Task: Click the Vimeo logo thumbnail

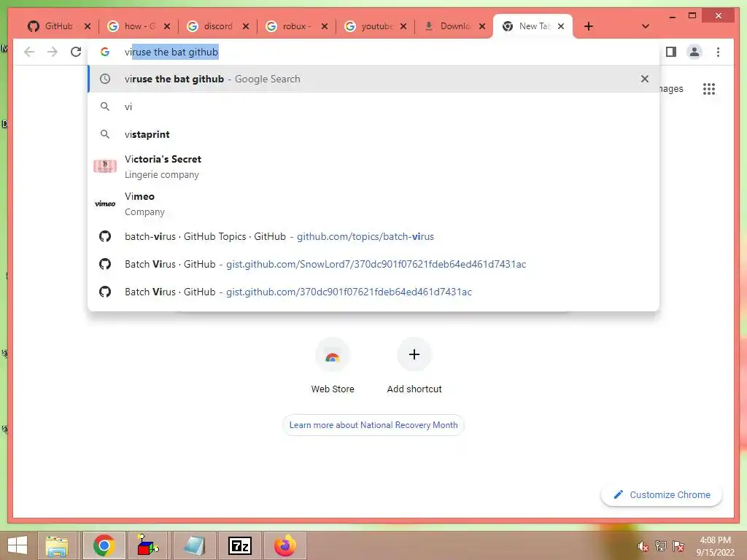Action: (x=105, y=204)
